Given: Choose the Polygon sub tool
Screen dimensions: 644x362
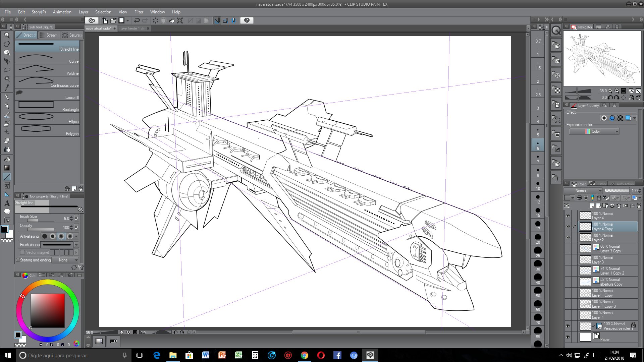Looking at the screenshot, I should coord(47,131).
